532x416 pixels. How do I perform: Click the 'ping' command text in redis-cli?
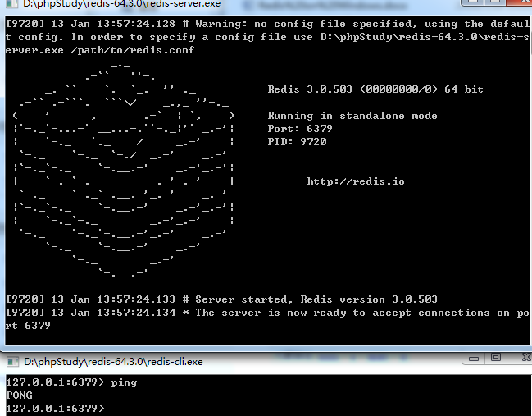(124, 382)
